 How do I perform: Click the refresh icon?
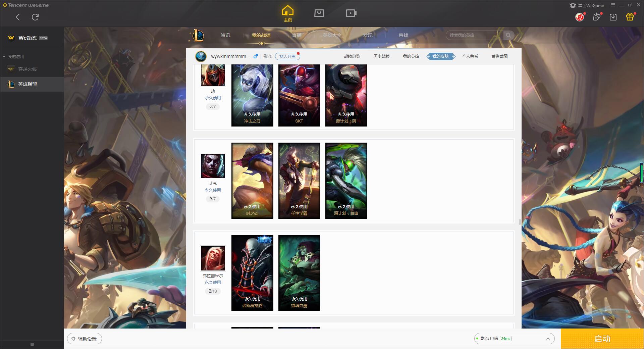click(35, 17)
